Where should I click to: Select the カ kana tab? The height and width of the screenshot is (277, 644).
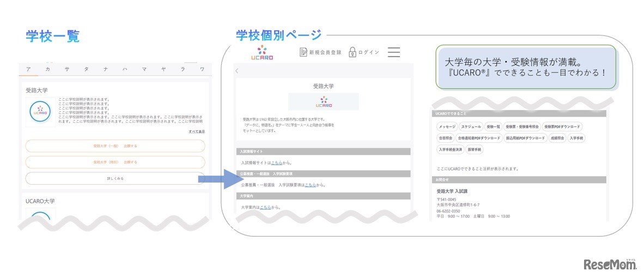point(47,69)
